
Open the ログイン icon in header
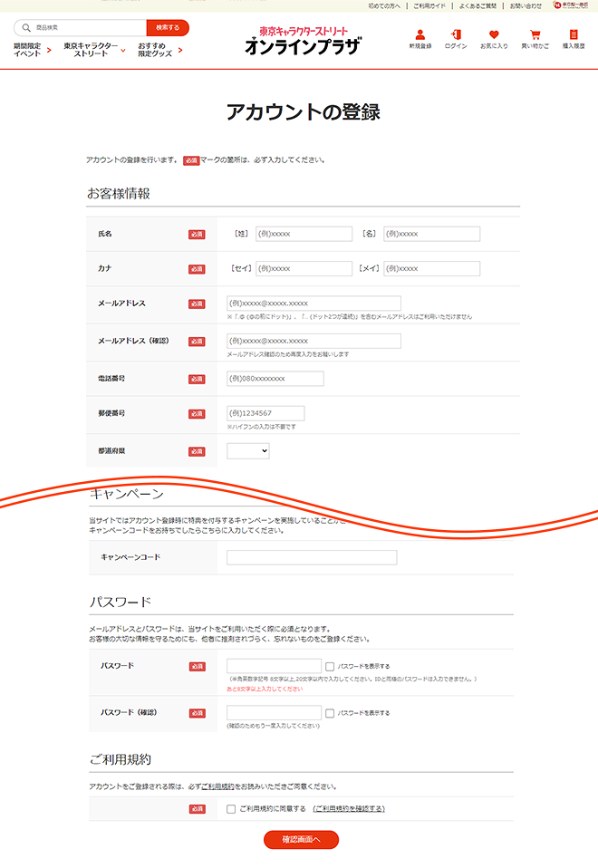(456, 35)
